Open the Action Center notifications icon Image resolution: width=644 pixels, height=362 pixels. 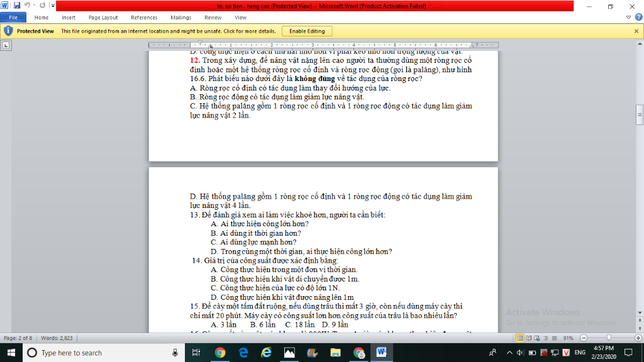pyautogui.click(x=628, y=353)
